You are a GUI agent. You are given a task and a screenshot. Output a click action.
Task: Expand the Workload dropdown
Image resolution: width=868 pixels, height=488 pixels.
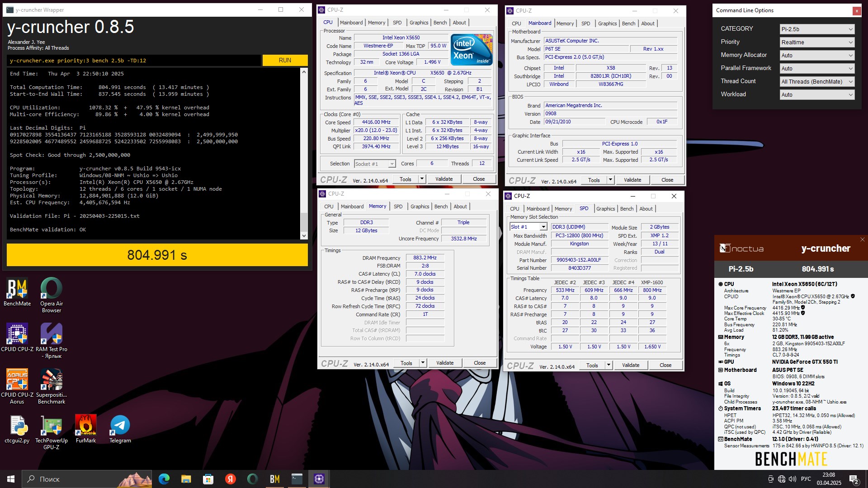click(x=817, y=94)
